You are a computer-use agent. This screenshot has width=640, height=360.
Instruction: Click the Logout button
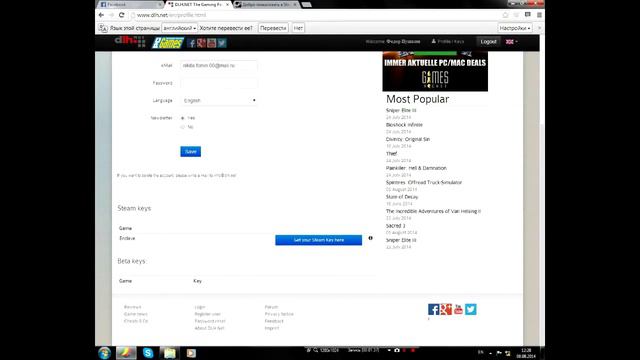click(x=488, y=42)
